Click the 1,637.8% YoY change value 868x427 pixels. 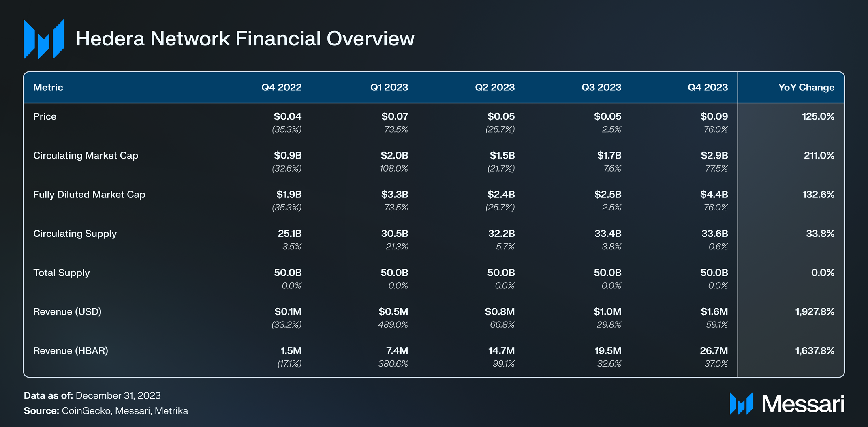(x=815, y=351)
